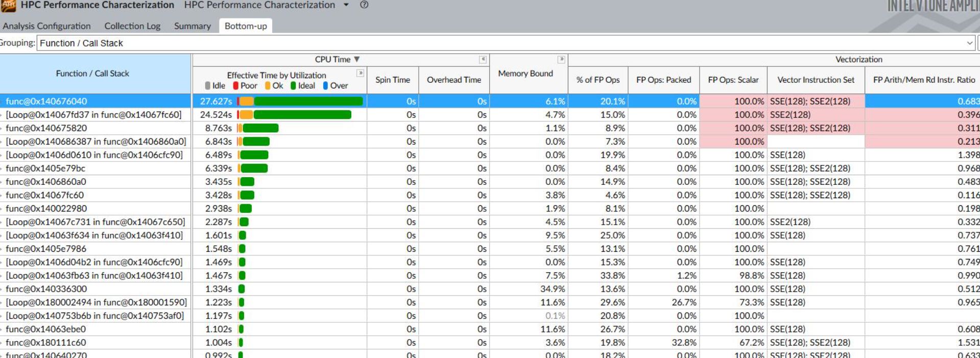Click the red Poor legend swatch
This screenshot has width=980, height=358.
click(236, 86)
